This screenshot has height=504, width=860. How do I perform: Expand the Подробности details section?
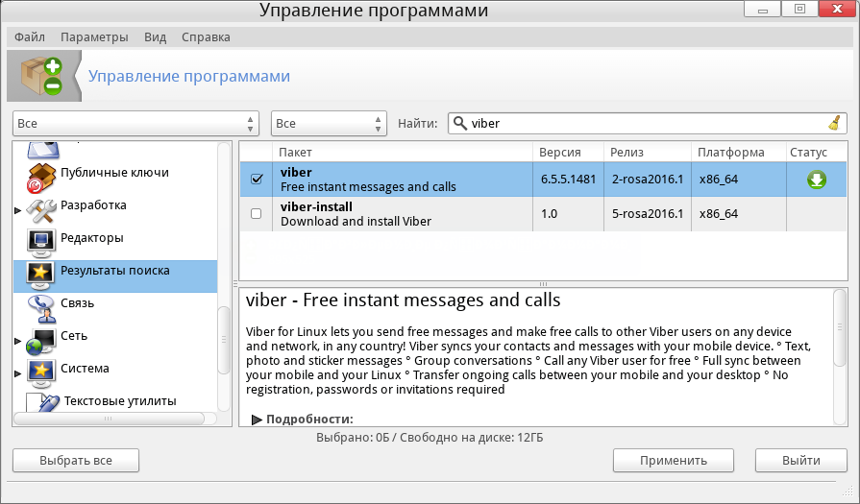tap(257, 420)
